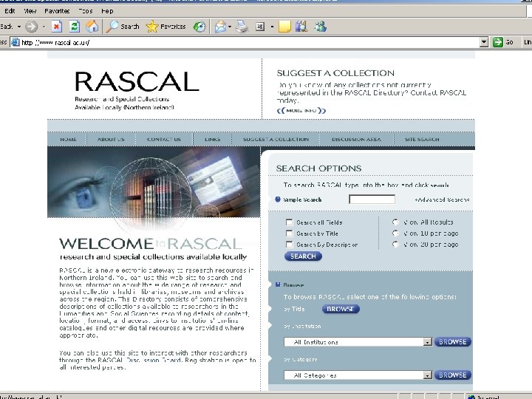This screenshot has height=399, width=532.
Task: Go to the HOME navigation tab
Action: [x=68, y=140]
